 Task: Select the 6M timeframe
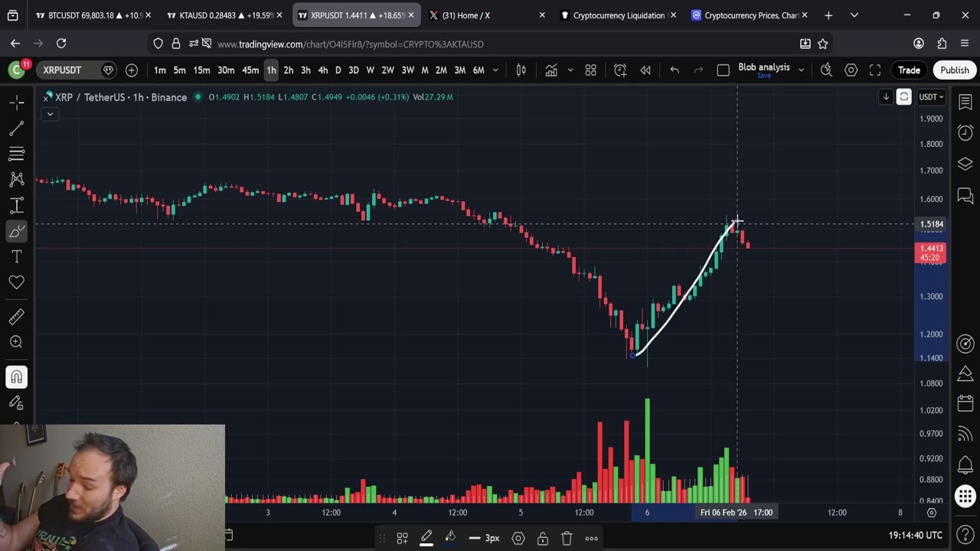tap(479, 70)
